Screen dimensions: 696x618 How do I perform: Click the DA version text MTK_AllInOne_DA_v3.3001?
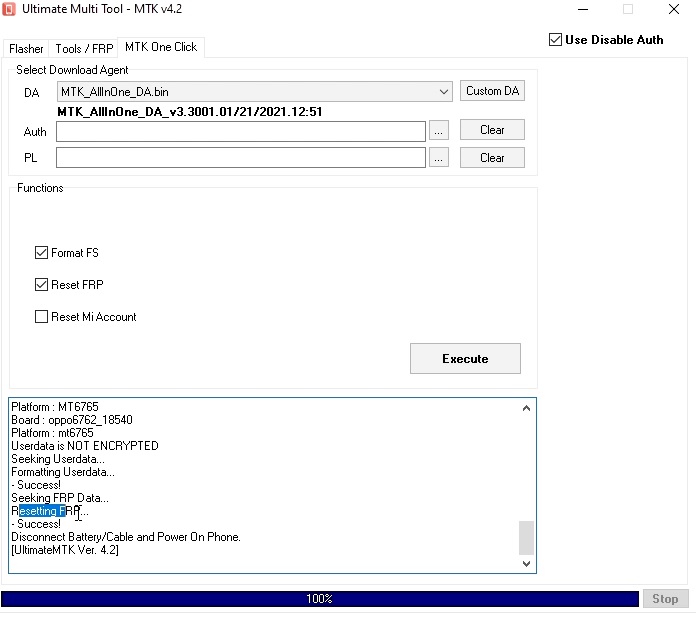190,111
